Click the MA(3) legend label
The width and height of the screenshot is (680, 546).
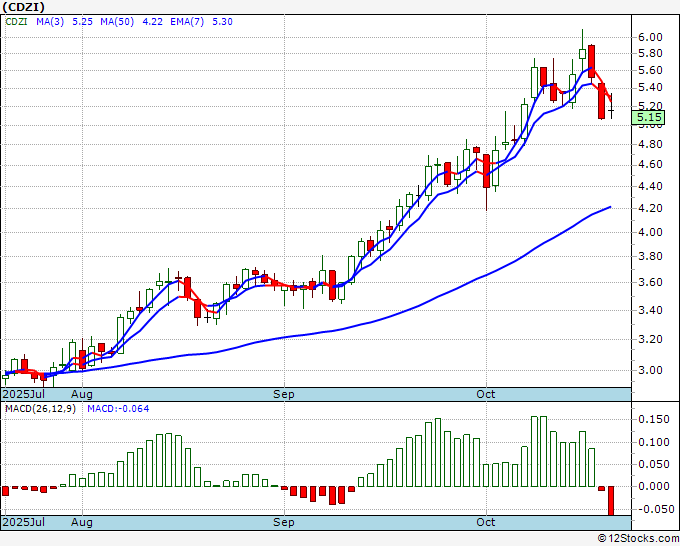coord(50,21)
